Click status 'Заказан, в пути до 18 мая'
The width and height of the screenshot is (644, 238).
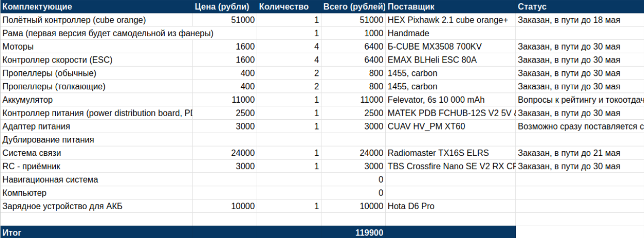coord(580,20)
